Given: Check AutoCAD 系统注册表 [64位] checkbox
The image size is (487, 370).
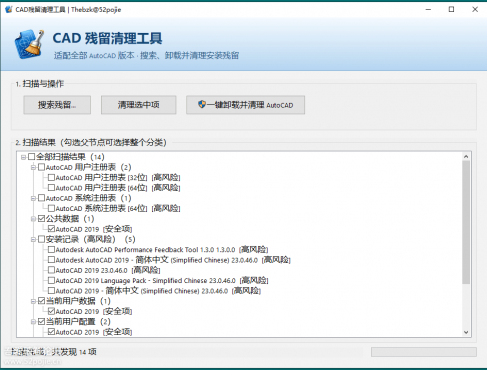Looking at the screenshot, I should pos(51,208).
